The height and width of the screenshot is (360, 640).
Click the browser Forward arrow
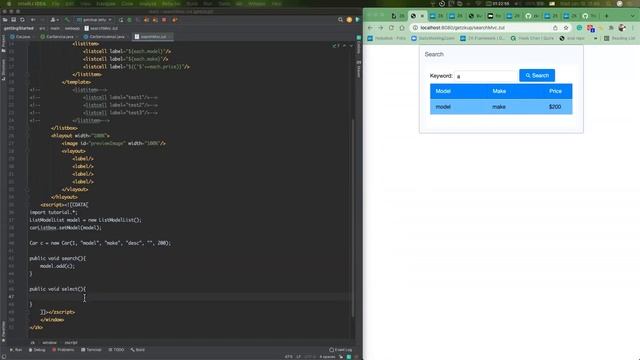click(x=380, y=28)
